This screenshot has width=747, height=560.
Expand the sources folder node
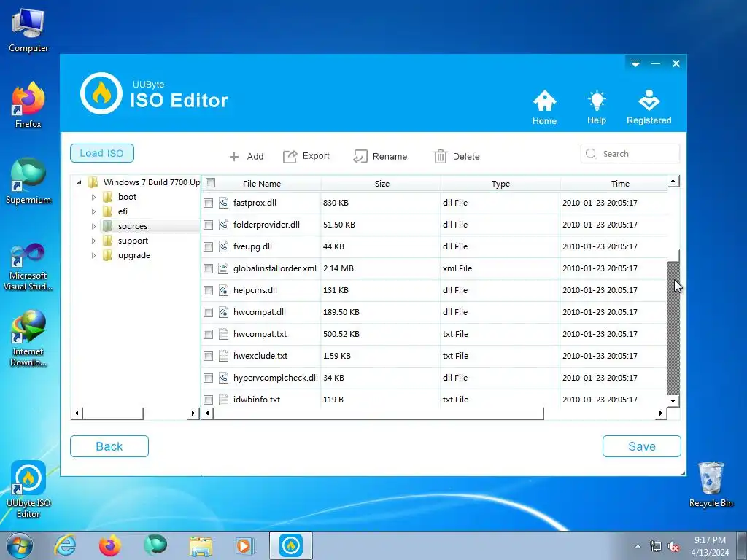pos(94,226)
